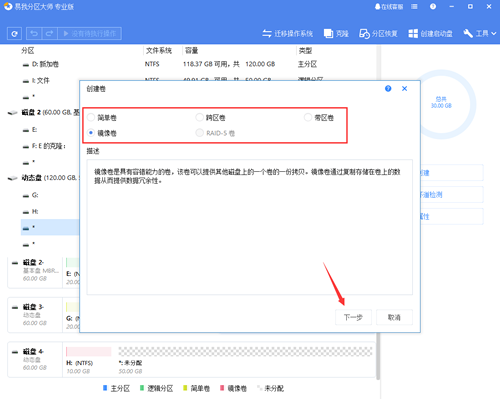
Task: Click the volume description text area
Action: [x=249, y=227]
